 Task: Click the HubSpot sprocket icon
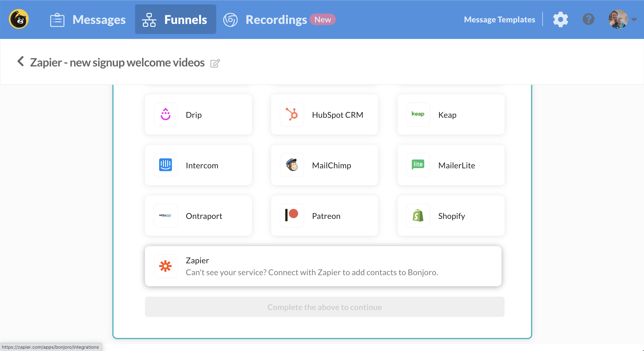(292, 115)
